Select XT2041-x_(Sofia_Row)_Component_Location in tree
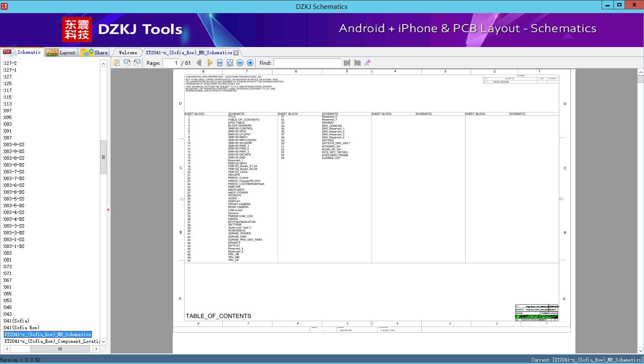The image size is (644, 364). coord(52,341)
